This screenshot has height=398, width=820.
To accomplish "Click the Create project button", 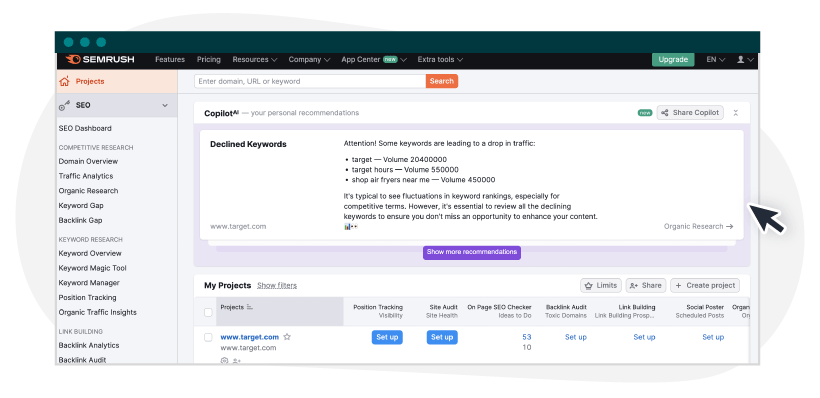I will click(x=705, y=286).
